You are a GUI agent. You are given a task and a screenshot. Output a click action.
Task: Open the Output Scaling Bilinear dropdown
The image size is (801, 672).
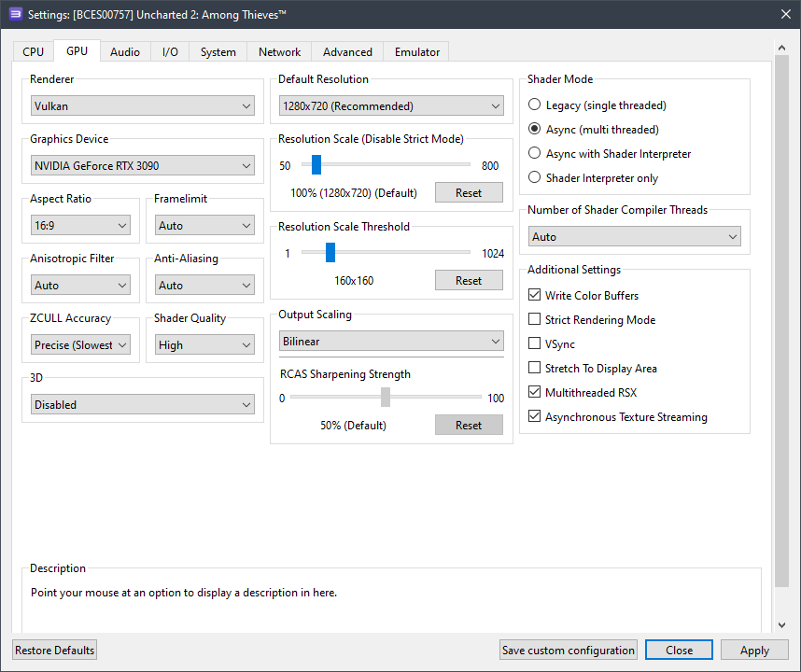click(391, 342)
